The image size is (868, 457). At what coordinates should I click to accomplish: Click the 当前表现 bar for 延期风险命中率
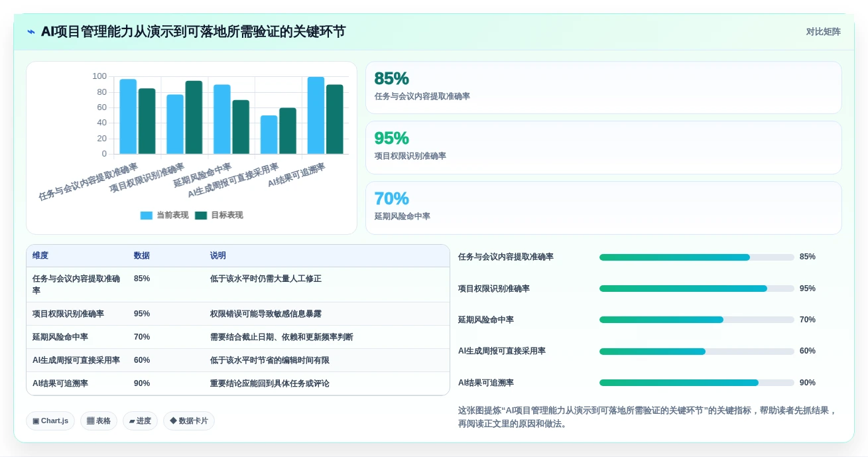tap(222, 119)
